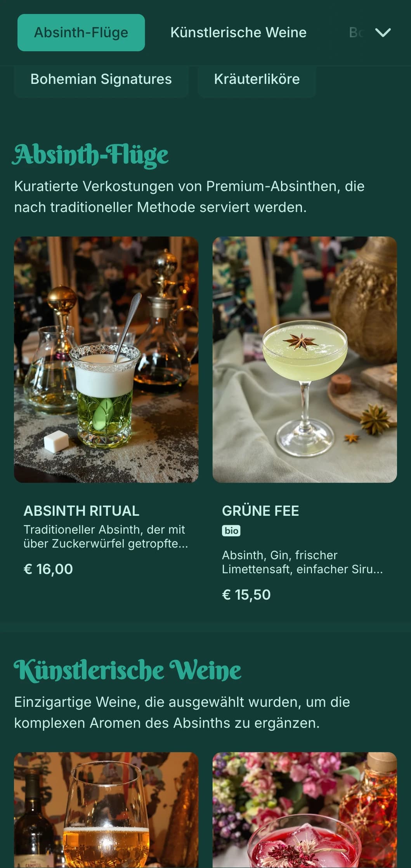Select the Absinth-Flüge tab

(81, 33)
